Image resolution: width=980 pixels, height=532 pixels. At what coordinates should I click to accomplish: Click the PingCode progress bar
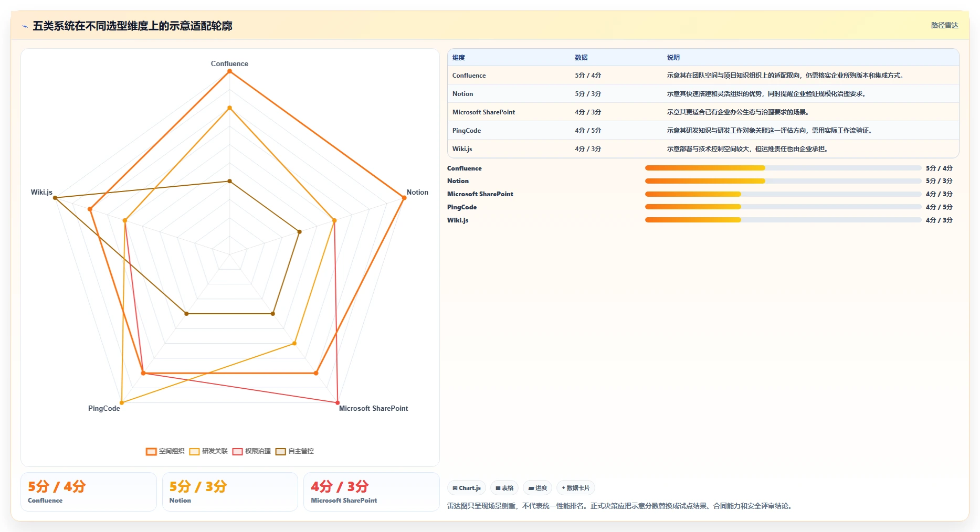[783, 207]
